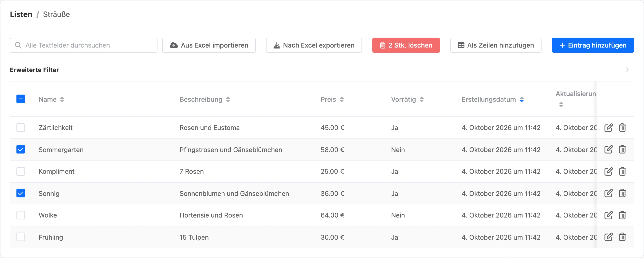Check the Zärtlichkeit row checkbox
Screen dimensions: 644x258
point(21,128)
